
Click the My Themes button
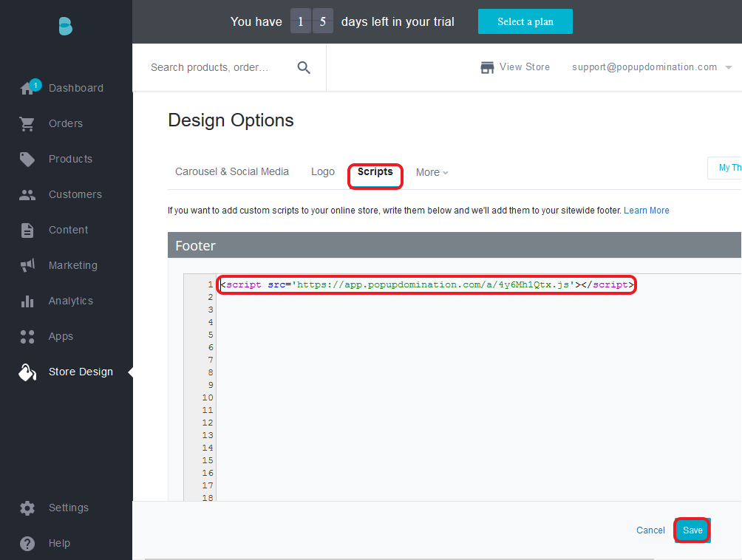pos(725,168)
